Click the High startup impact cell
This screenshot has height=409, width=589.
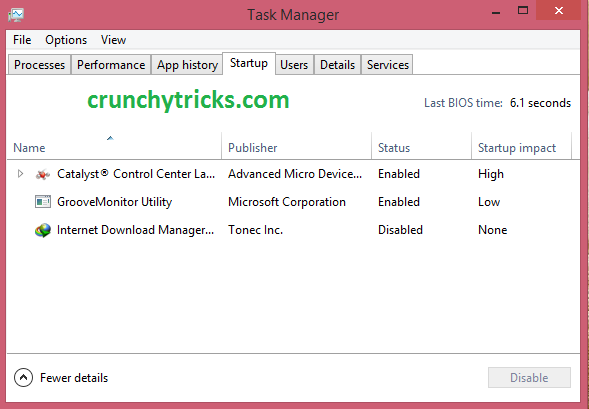tap(491, 174)
